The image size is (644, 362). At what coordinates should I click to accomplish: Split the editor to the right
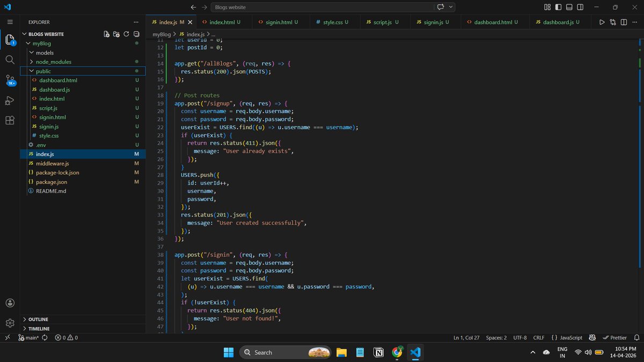tap(624, 22)
